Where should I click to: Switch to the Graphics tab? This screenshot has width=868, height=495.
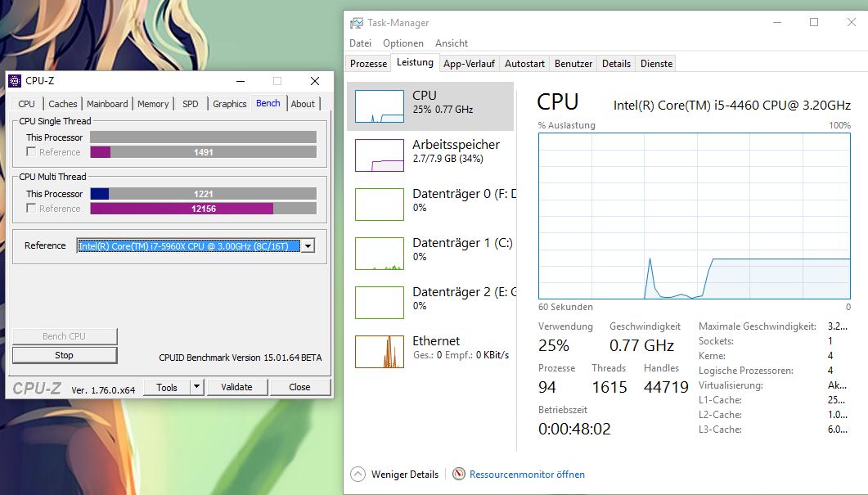coord(230,104)
